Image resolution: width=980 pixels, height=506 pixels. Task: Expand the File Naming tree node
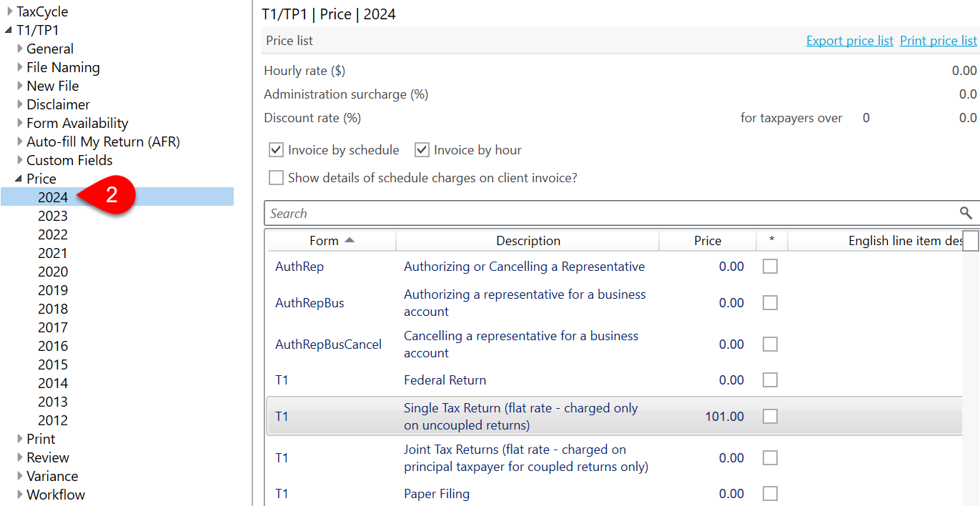(20, 67)
